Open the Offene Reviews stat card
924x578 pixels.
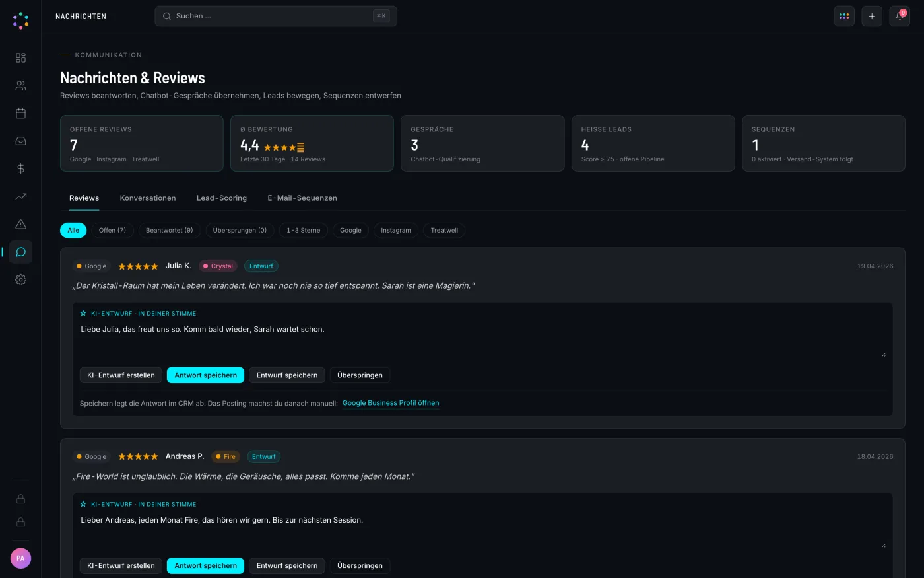tap(141, 143)
